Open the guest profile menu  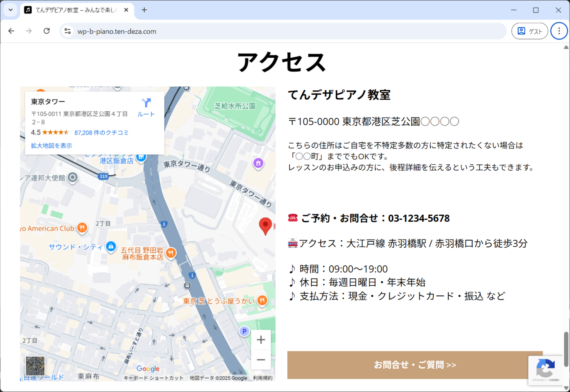point(530,31)
